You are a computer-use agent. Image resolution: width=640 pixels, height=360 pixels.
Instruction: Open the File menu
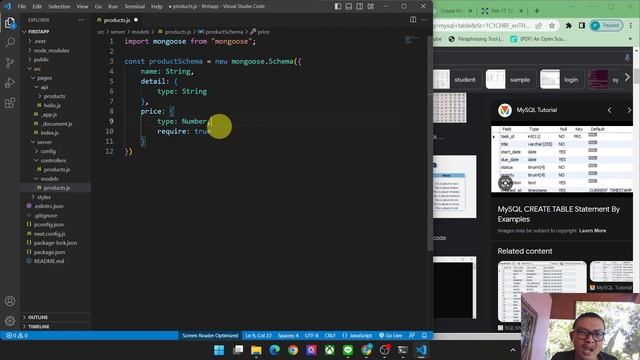22,6
